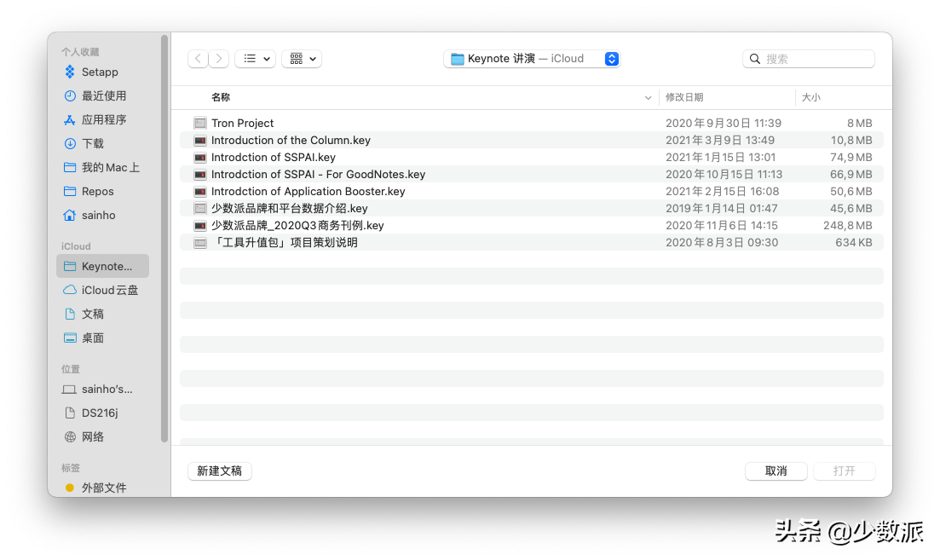This screenshot has height=560, width=940.
Task: Click the size value 634 KB
Action: tap(854, 243)
